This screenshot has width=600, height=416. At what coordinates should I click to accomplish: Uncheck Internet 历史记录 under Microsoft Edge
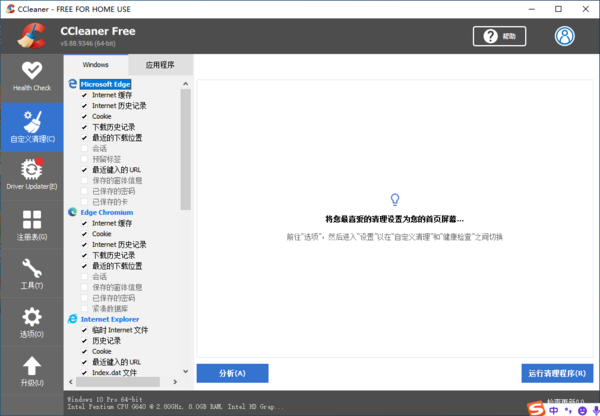[x=85, y=106]
